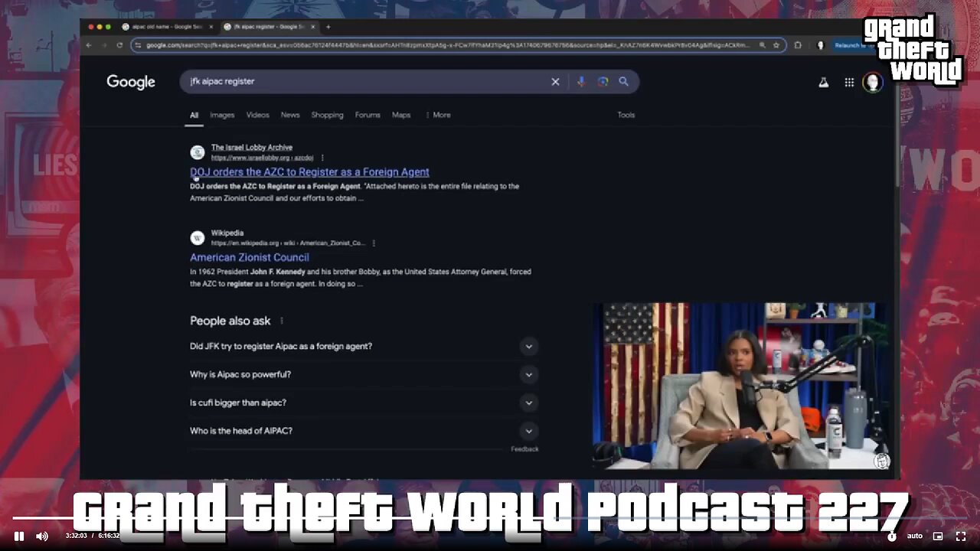Pause the video playback
Viewport: 980px width, 551px height.
pyautogui.click(x=19, y=536)
